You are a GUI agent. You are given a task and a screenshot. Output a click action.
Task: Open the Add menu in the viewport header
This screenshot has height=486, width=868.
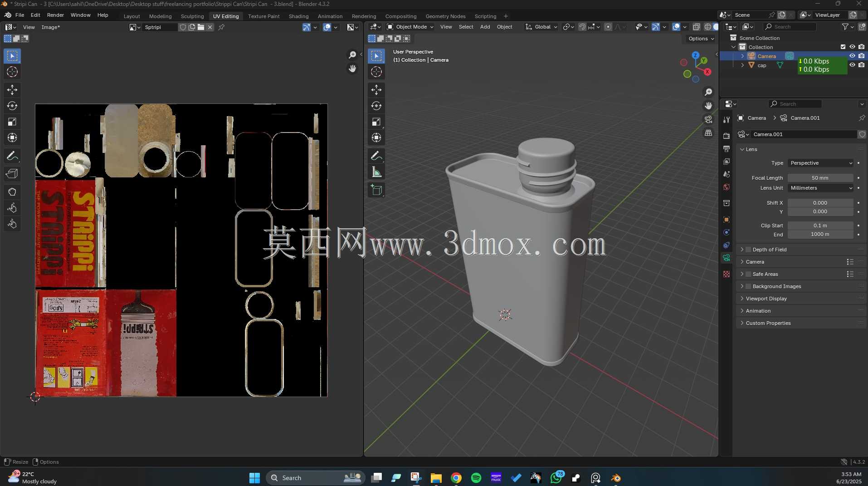(485, 27)
